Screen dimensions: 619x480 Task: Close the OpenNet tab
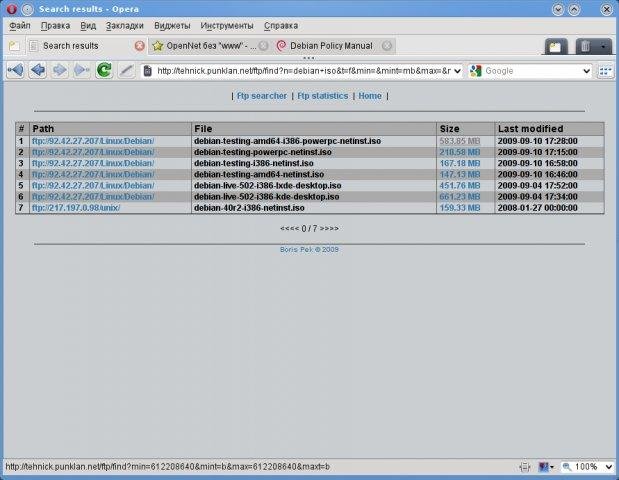coord(264,46)
